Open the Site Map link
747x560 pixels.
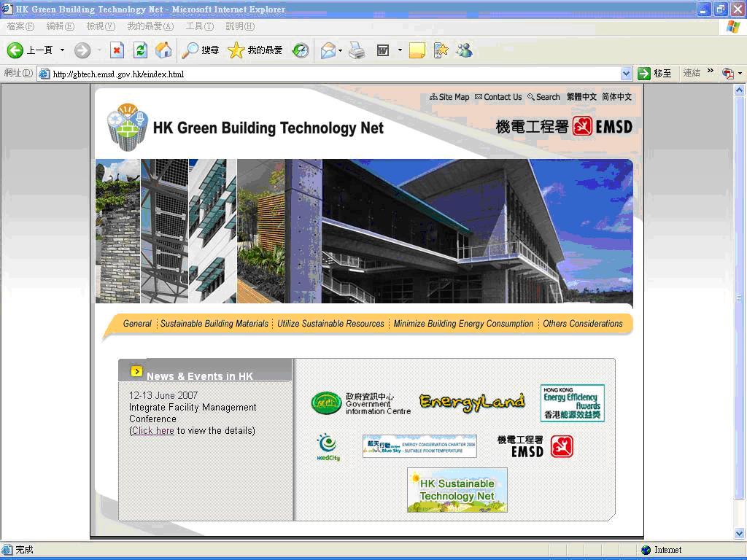453,97
